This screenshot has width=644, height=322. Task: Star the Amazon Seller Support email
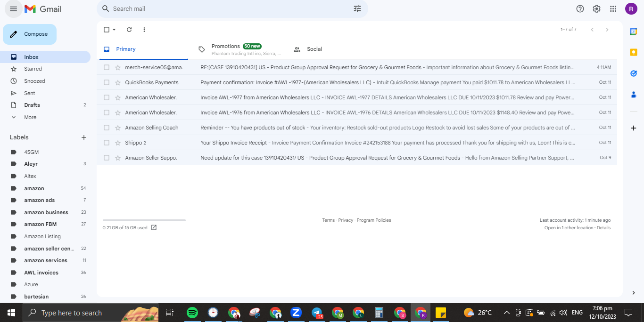(x=118, y=158)
